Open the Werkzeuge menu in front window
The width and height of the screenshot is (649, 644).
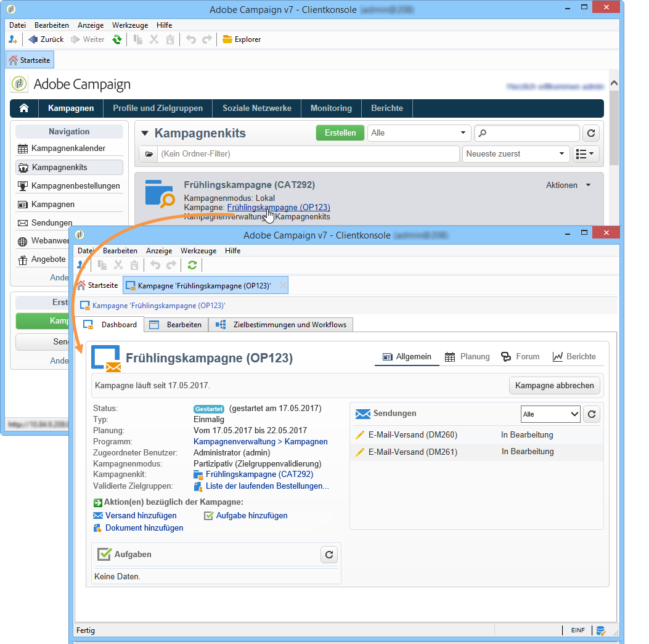click(x=198, y=251)
